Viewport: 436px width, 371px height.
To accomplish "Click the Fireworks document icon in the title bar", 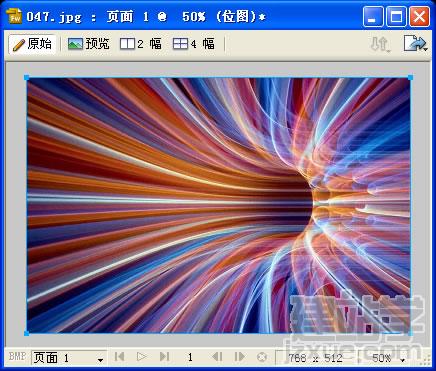I will pyautogui.click(x=14, y=16).
